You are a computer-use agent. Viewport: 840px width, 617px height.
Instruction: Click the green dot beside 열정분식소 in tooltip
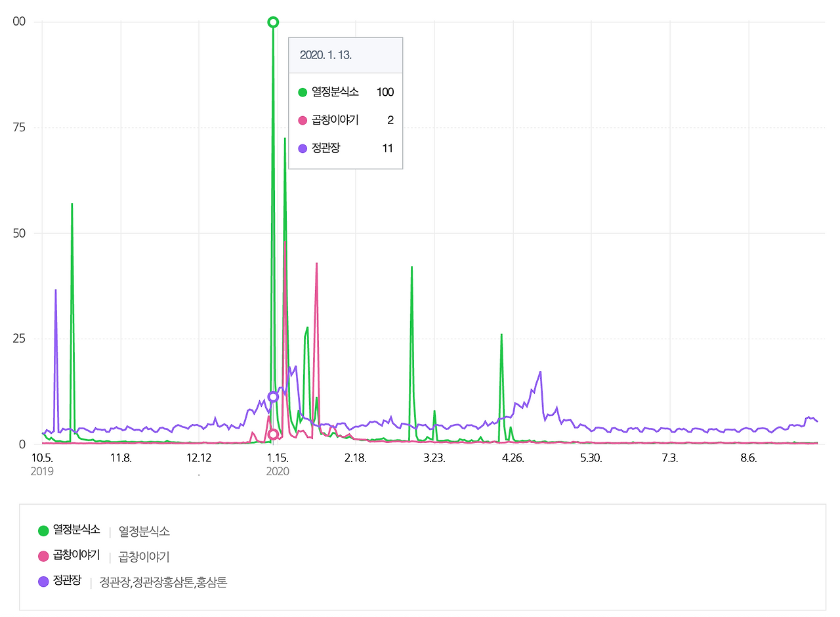[x=303, y=93]
